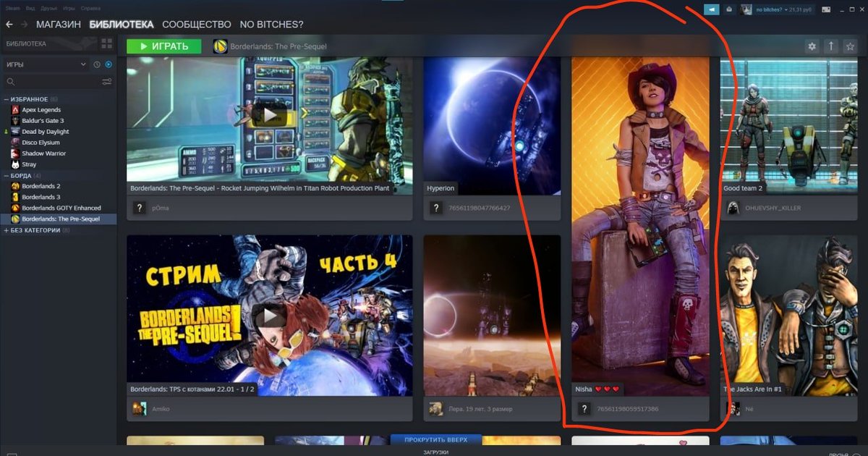Click the Apex Legends game icon
This screenshot has width=868, height=456.
(x=15, y=110)
